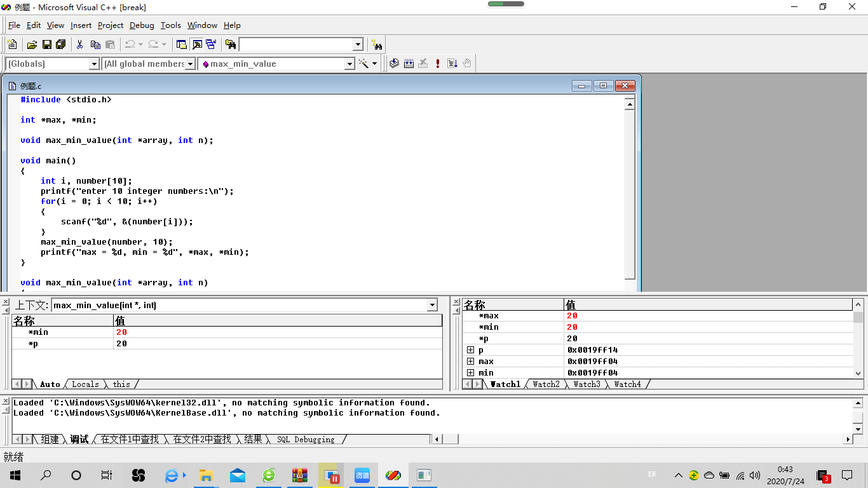
Task: Click the *max row in Watch1
Action: 658,316
